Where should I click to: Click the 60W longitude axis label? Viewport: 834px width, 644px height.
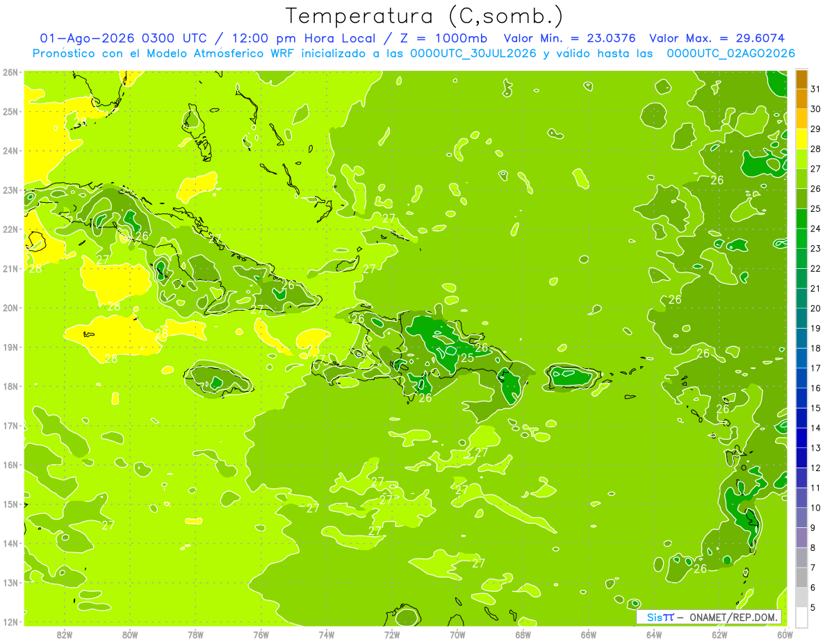(x=785, y=634)
